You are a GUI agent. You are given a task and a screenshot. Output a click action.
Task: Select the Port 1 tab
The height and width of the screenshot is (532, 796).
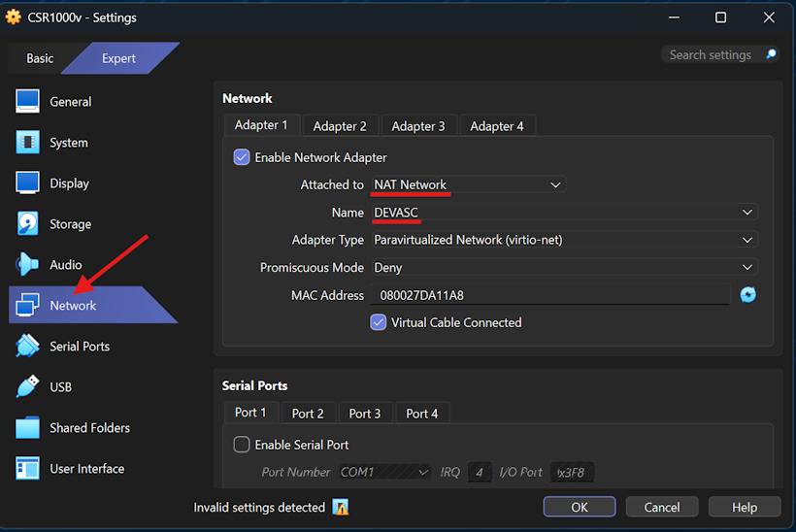pyautogui.click(x=250, y=413)
